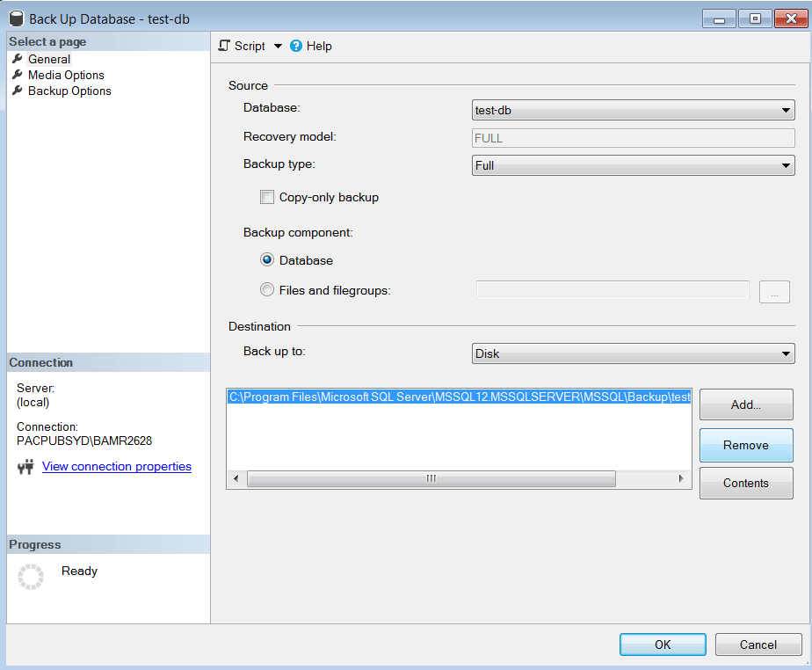Click the wrench icon beside Backup Options
This screenshot has height=670, width=812.
pyautogui.click(x=17, y=91)
